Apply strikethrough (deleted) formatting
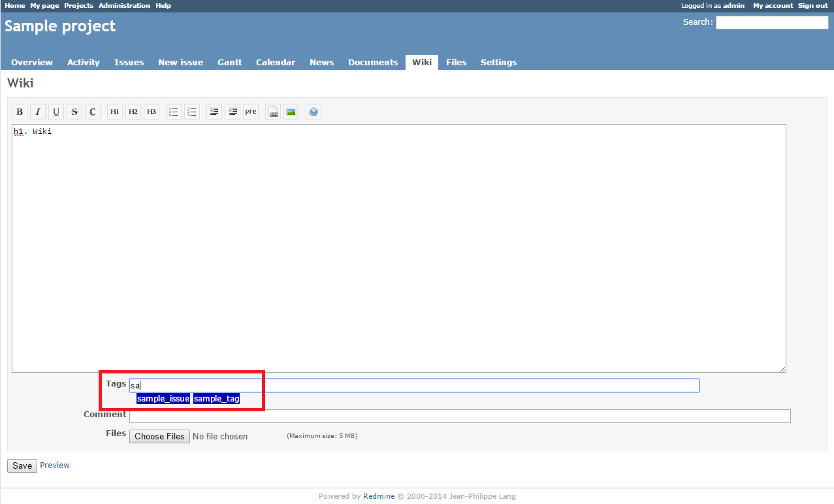834x504 pixels. tap(74, 112)
